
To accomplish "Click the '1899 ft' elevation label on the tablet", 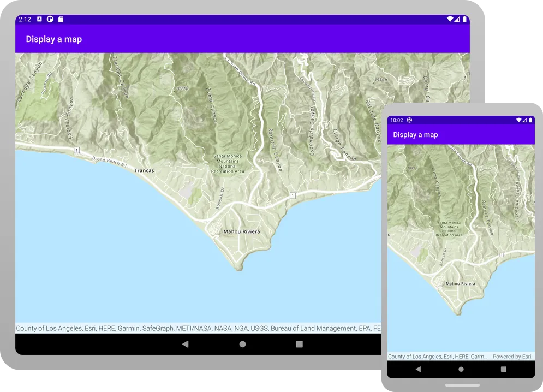I will tap(182, 88).
